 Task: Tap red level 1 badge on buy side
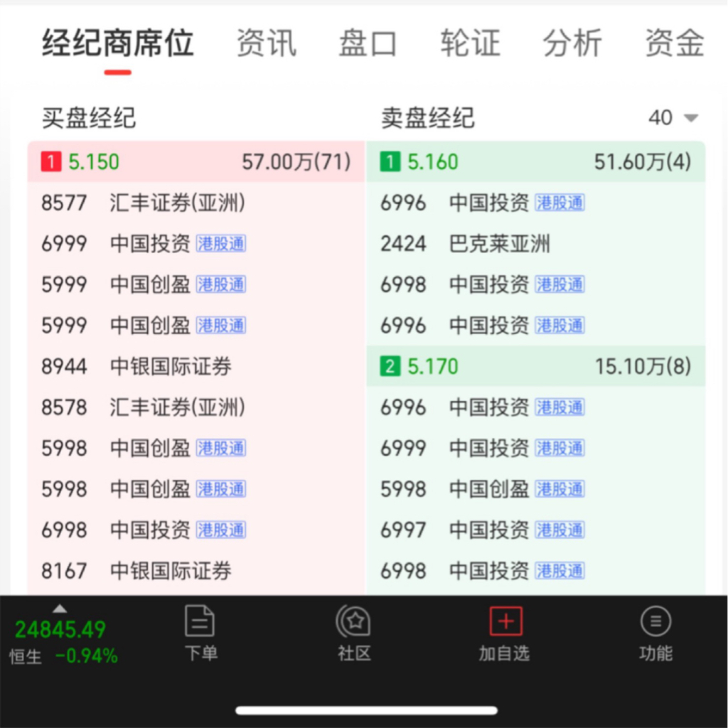pyautogui.click(x=51, y=162)
